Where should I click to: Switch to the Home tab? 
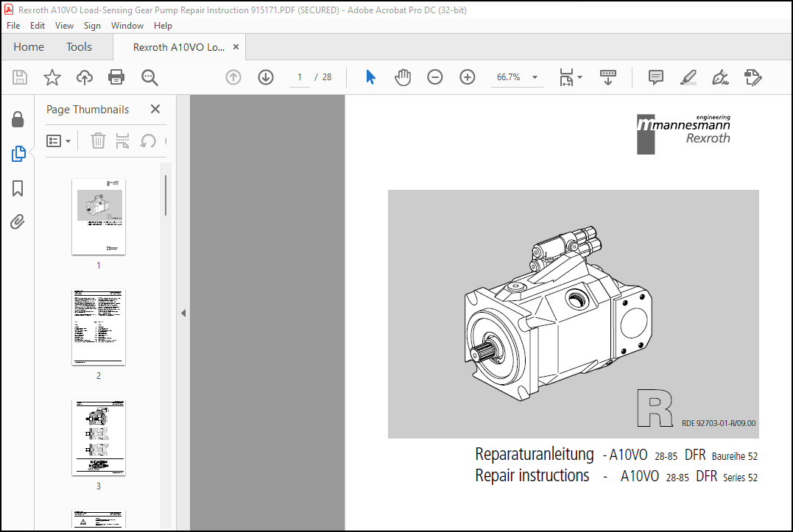(x=29, y=47)
